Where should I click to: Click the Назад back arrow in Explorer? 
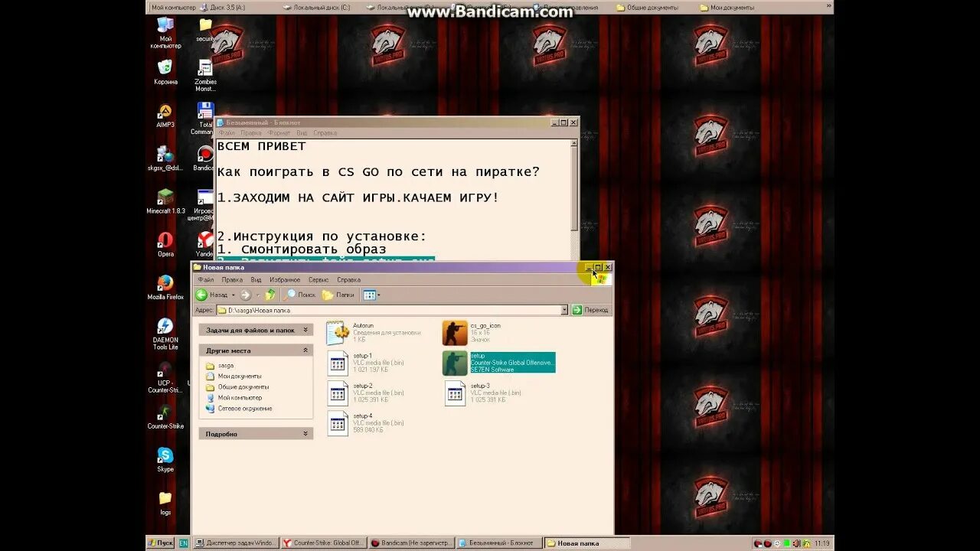[211, 295]
